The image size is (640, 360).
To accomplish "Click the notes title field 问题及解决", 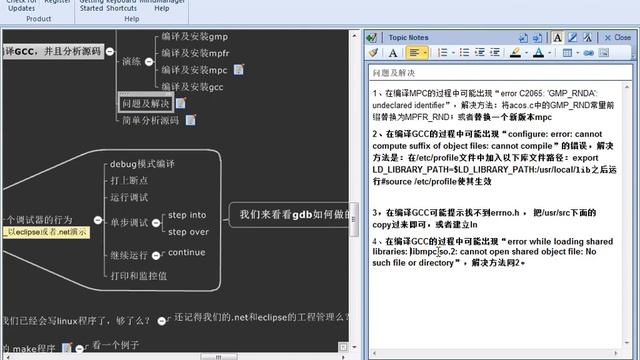I will coord(500,73).
